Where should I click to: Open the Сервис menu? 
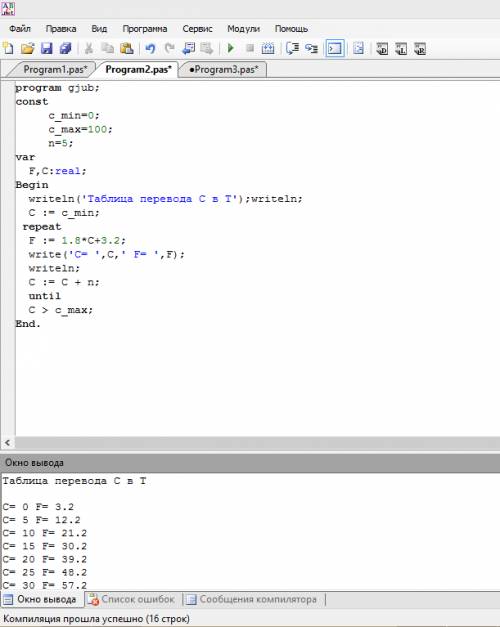coord(197,29)
